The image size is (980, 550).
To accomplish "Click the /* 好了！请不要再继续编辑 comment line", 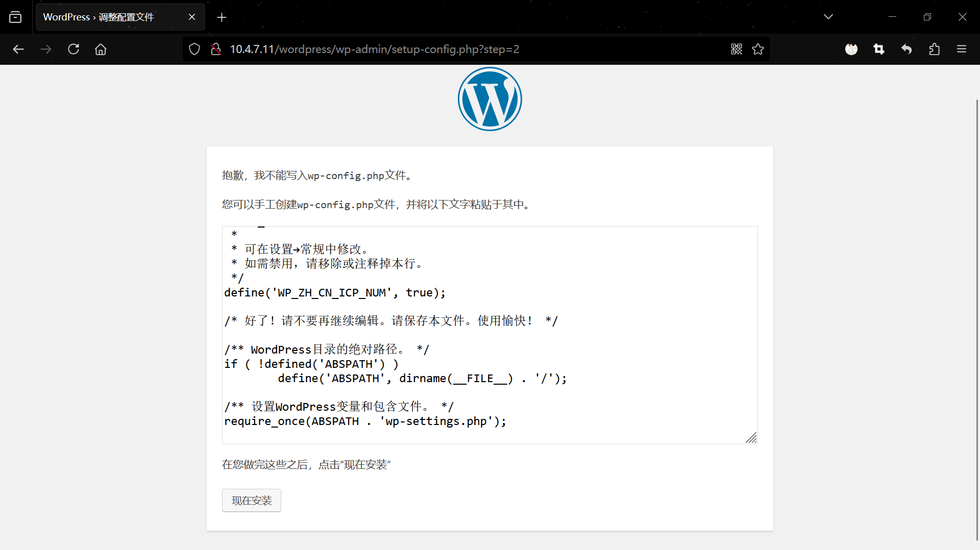I will 391,321.
